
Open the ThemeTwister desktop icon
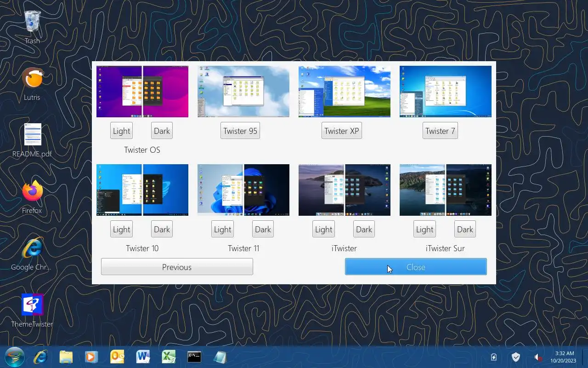tap(32, 305)
